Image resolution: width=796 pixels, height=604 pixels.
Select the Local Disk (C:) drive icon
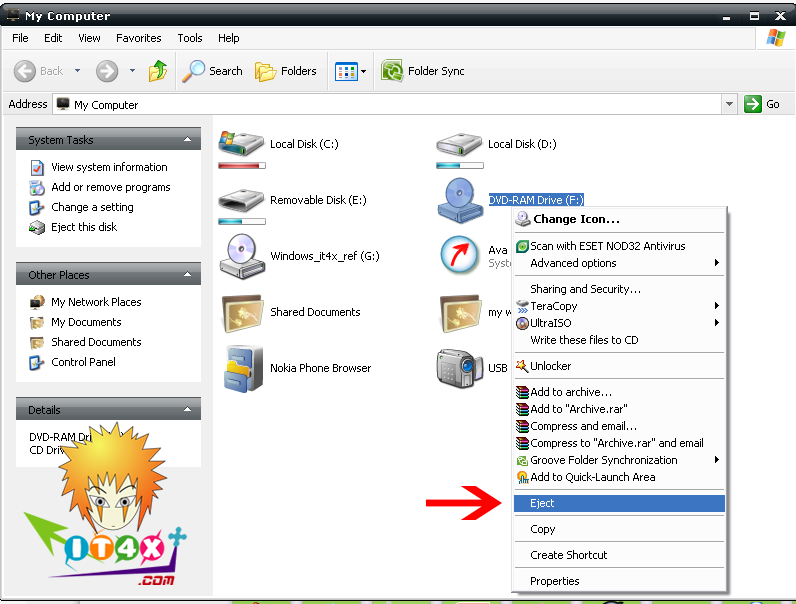(x=241, y=146)
